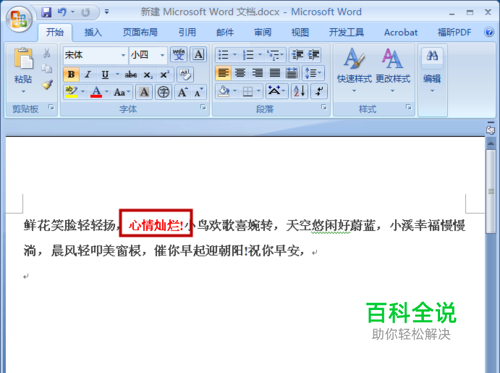Align text right

257,73
